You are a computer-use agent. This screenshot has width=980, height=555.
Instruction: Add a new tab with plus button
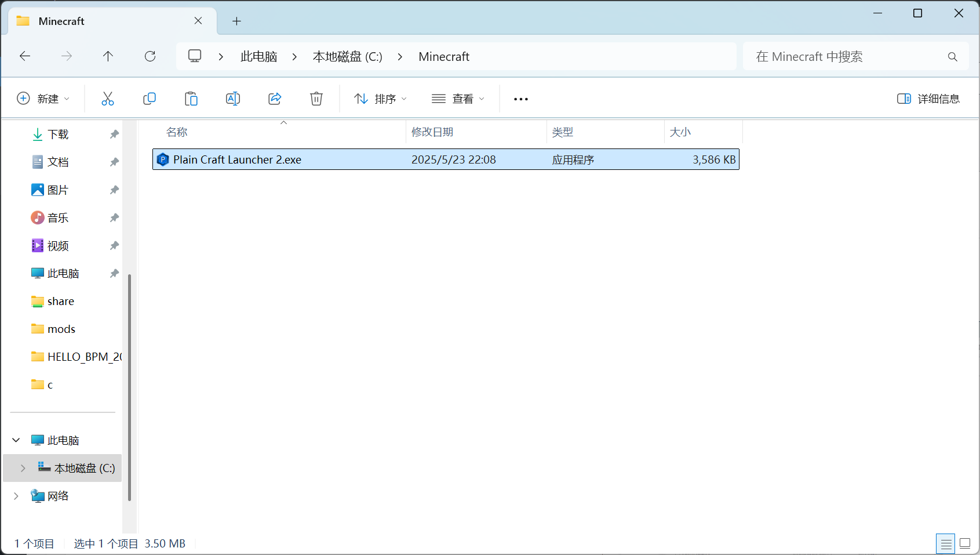pos(236,21)
